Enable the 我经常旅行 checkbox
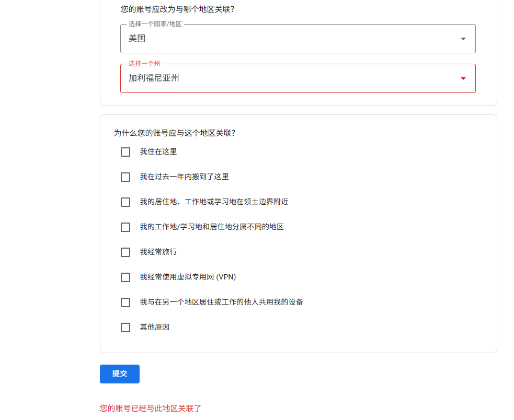This screenshot has width=514, height=420. pyautogui.click(x=125, y=252)
